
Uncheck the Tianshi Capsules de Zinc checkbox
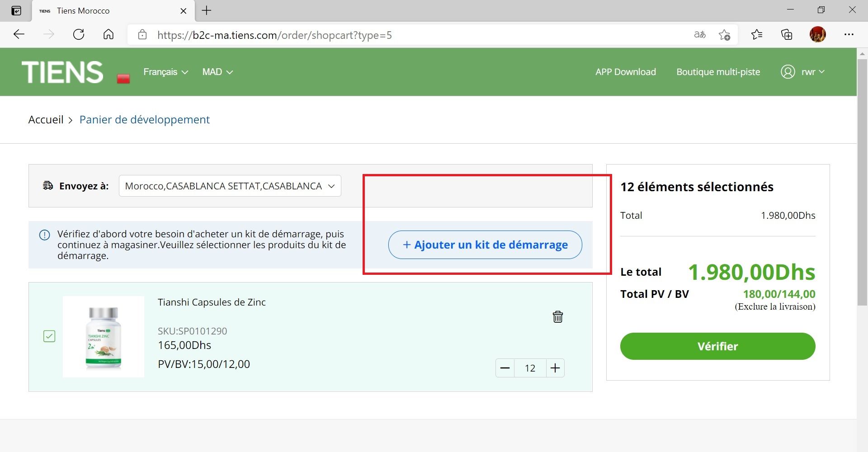[49, 336]
